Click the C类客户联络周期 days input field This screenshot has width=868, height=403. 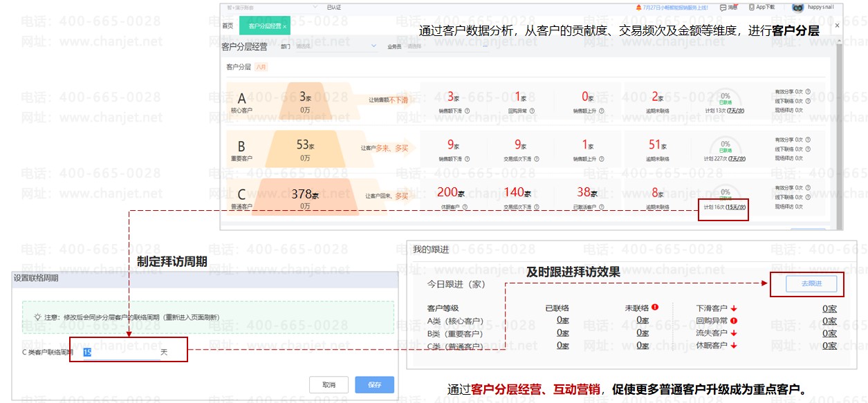(x=120, y=352)
